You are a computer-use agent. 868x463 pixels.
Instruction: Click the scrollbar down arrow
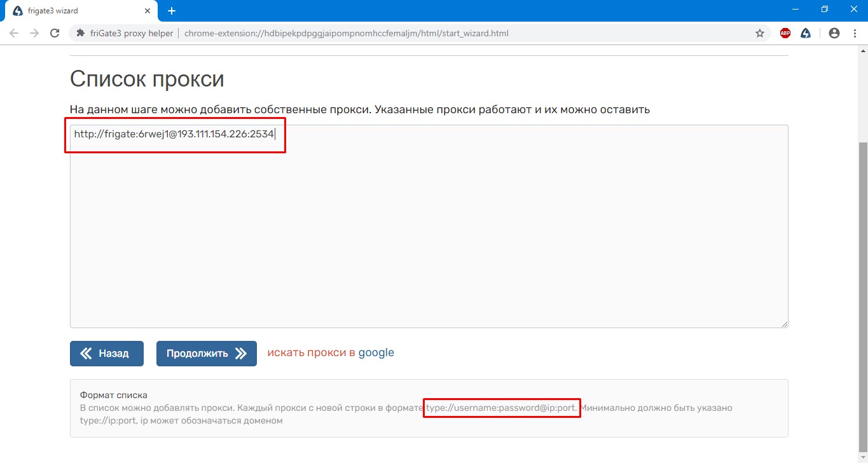863,458
